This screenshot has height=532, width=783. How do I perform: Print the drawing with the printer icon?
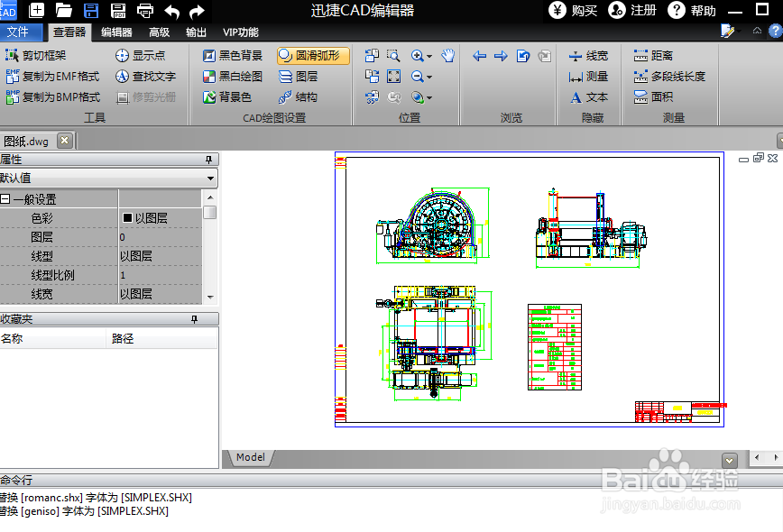tap(145, 10)
